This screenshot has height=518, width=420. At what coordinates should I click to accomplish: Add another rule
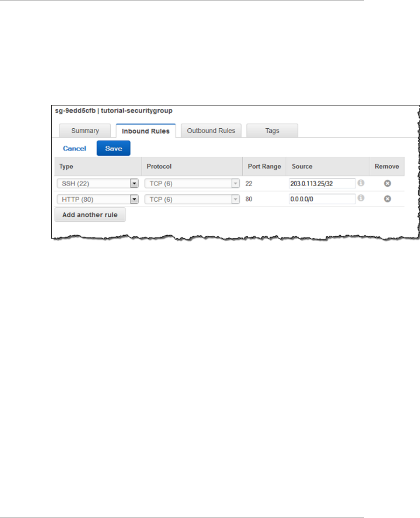[x=90, y=215]
